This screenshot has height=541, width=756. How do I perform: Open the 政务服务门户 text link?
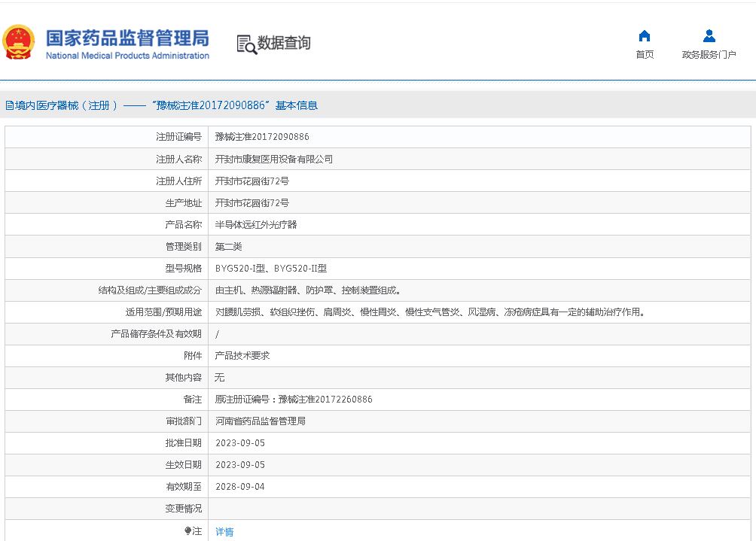click(x=709, y=55)
